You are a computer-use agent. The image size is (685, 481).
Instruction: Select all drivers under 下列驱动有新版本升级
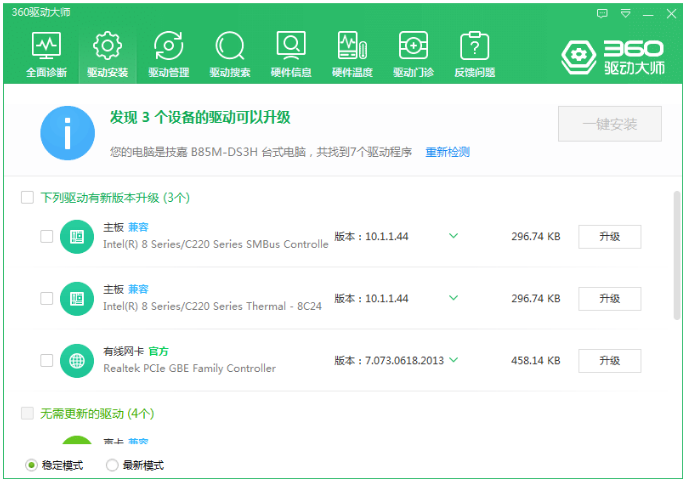tap(27, 198)
